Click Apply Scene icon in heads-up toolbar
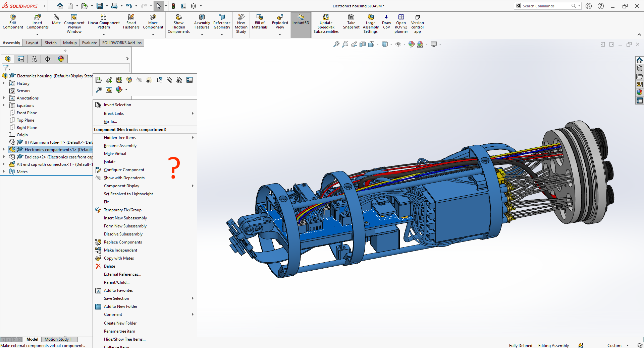This screenshot has height=348, width=644. point(420,44)
